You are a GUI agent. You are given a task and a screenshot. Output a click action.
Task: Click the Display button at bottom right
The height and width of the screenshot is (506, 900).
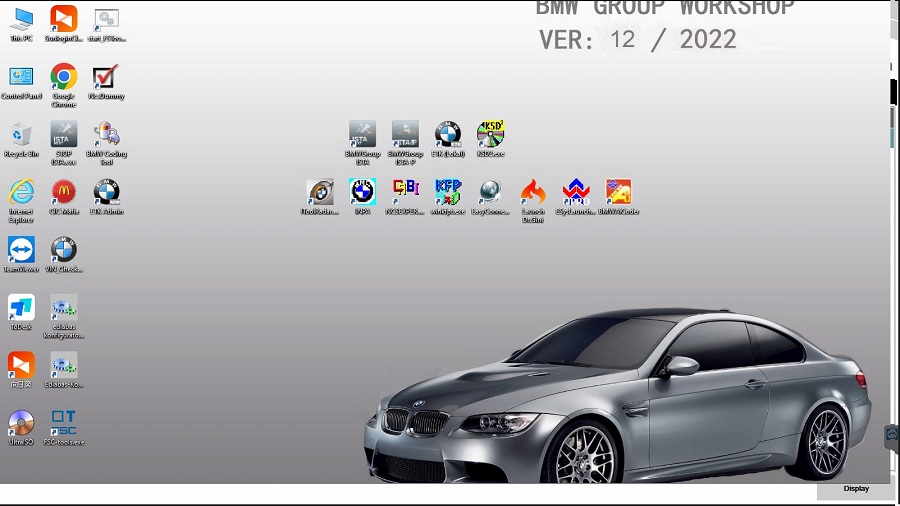pyautogui.click(x=856, y=489)
